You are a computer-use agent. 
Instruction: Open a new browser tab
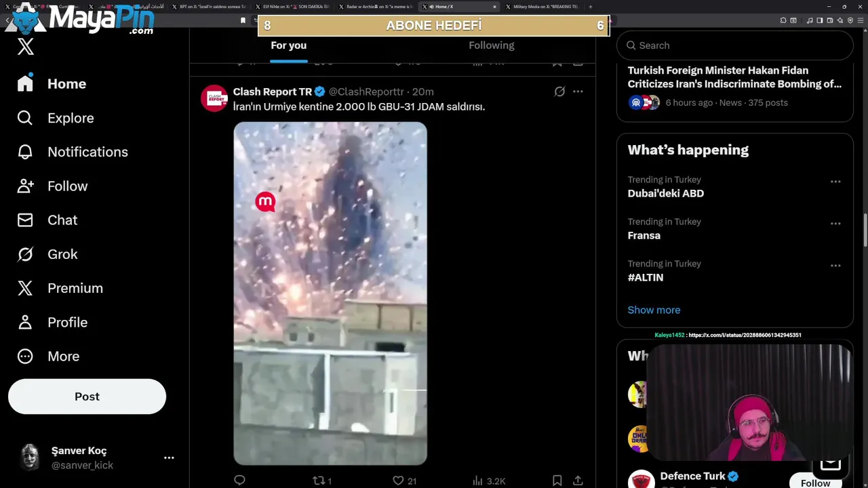(591, 7)
